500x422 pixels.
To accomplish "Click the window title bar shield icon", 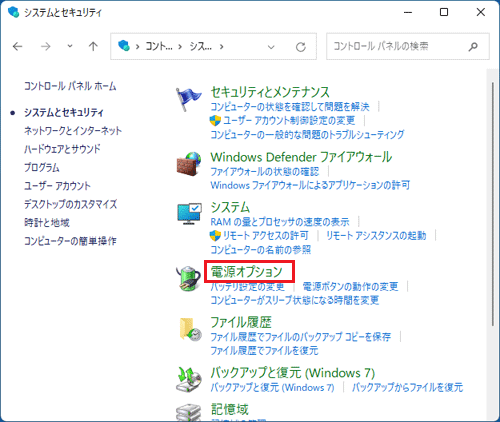I will click(13, 12).
